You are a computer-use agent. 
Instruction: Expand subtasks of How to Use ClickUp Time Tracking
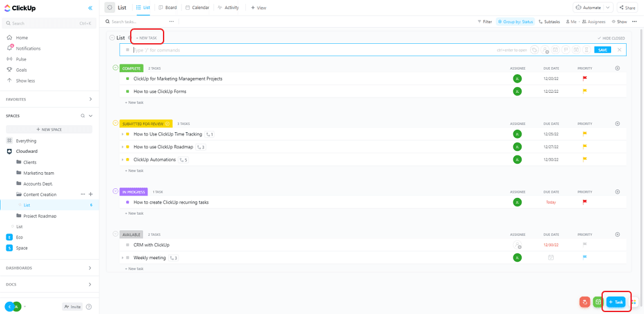tap(122, 134)
